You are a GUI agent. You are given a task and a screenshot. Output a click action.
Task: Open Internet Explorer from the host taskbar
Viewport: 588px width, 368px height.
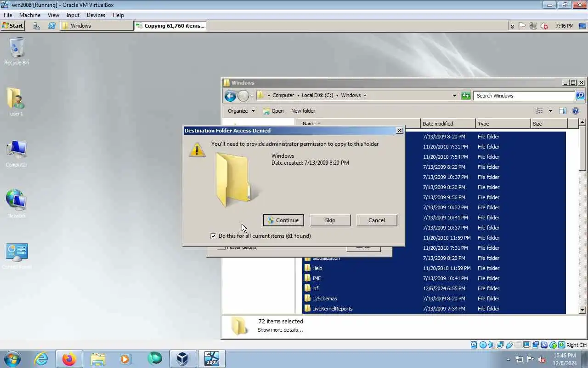coord(41,359)
